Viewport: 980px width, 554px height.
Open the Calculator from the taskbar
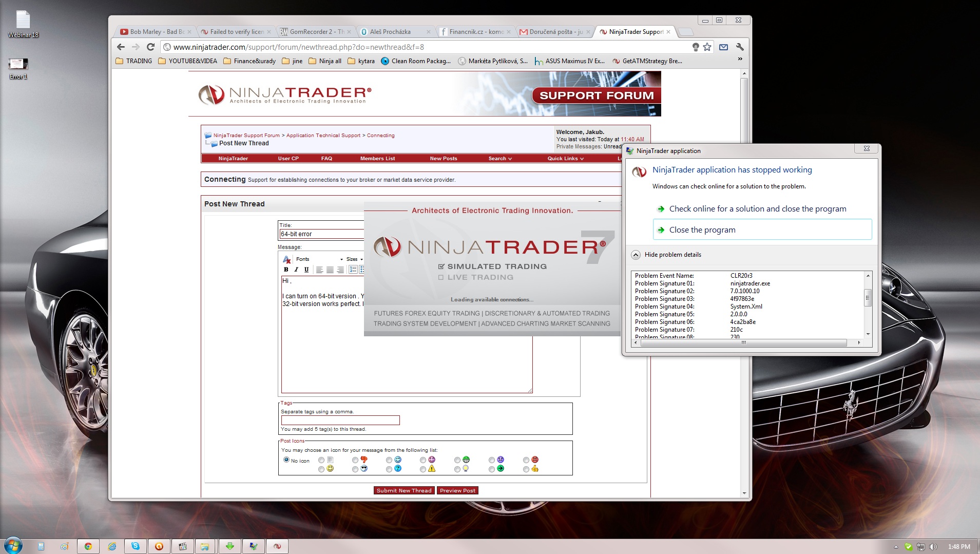(41, 546)
